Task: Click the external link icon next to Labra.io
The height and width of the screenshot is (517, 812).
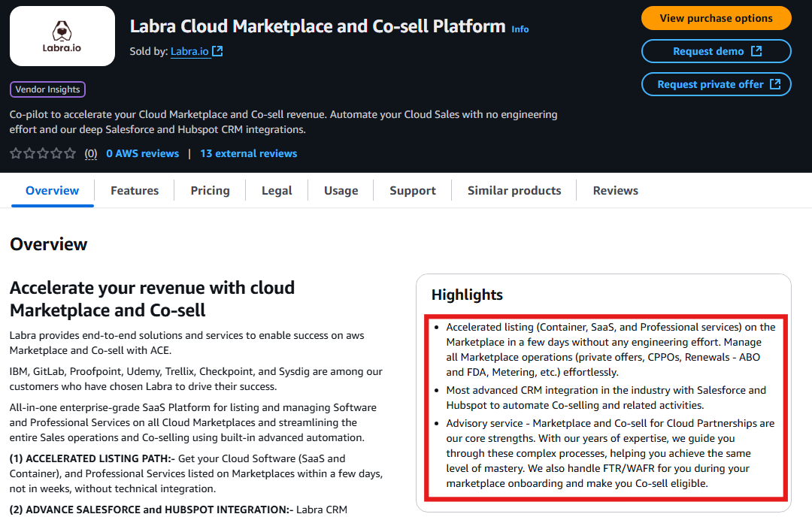Action: (217, 51)
